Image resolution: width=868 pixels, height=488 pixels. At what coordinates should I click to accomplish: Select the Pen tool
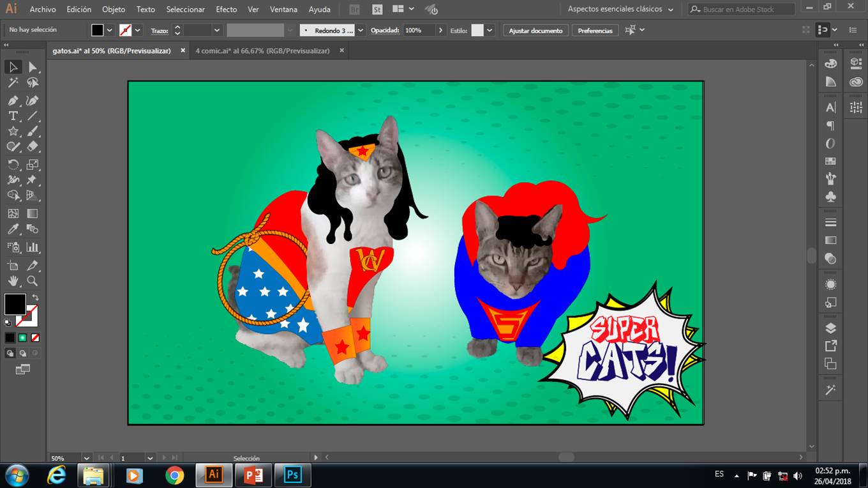click(13, 100)
